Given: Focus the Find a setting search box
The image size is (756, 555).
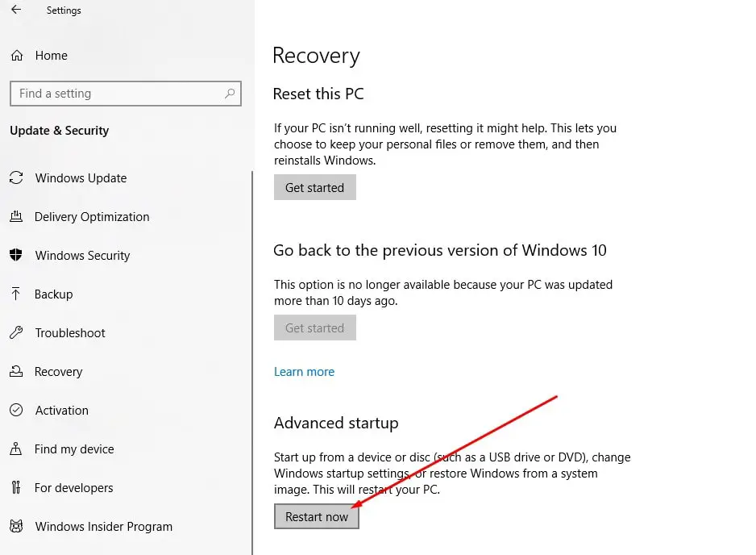Looking at the screenshot, I should [x=117, y=94].
